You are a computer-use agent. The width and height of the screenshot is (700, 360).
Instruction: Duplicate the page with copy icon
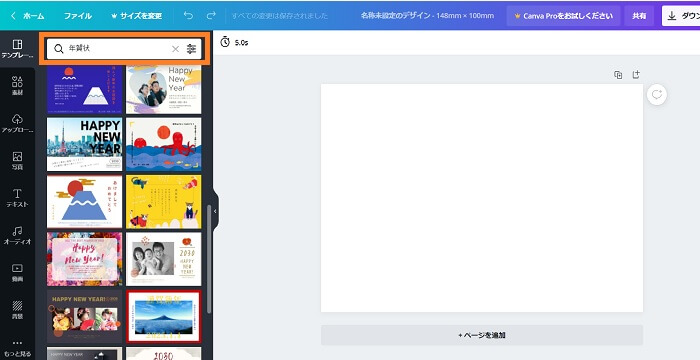tap(618, 75)
